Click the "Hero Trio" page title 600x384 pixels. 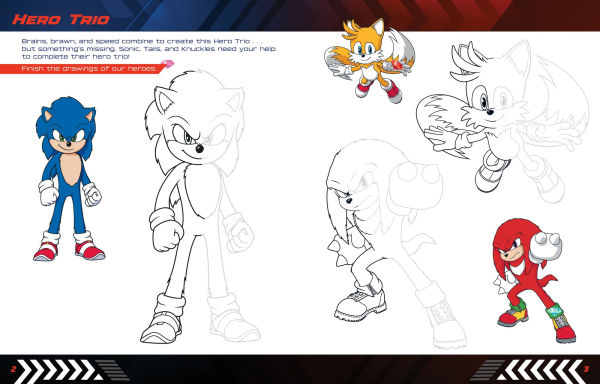point(61,20)
